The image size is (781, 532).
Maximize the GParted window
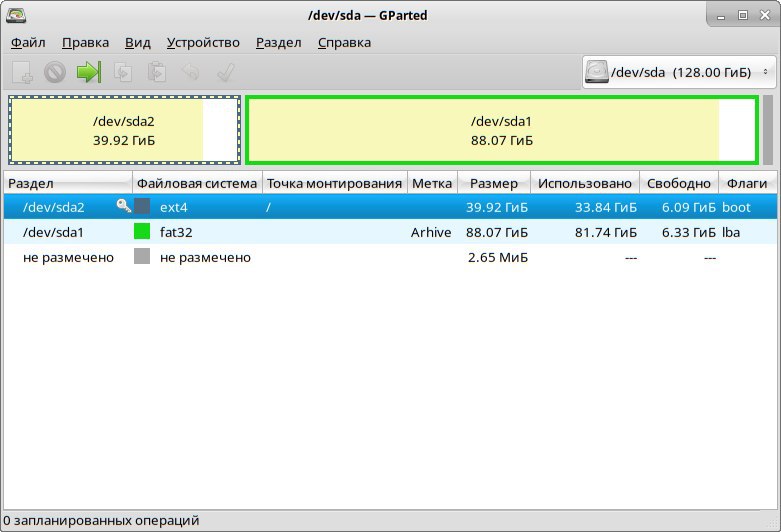pos(743,15)
